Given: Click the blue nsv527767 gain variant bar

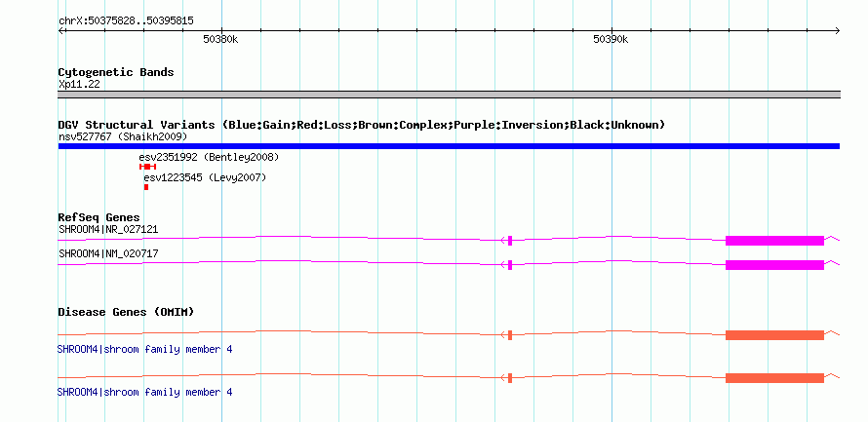Looking at the screenshot, I should (x=449, y=146).
